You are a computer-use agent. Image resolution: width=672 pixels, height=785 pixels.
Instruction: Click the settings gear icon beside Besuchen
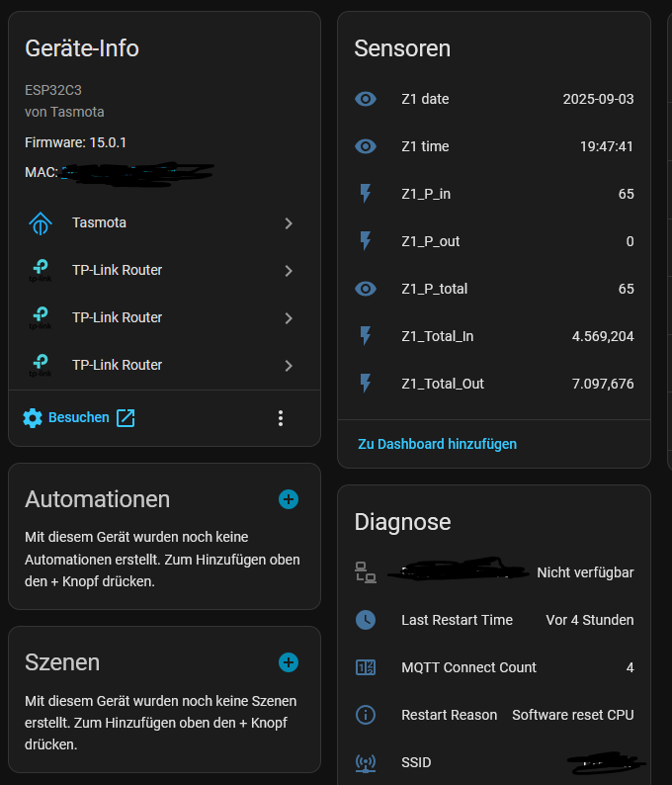33,418
